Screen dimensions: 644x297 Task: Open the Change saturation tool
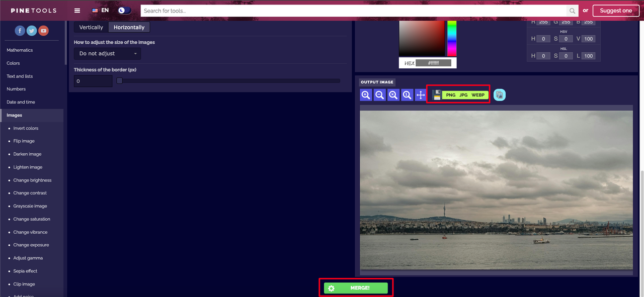click(x=32, y=219)
